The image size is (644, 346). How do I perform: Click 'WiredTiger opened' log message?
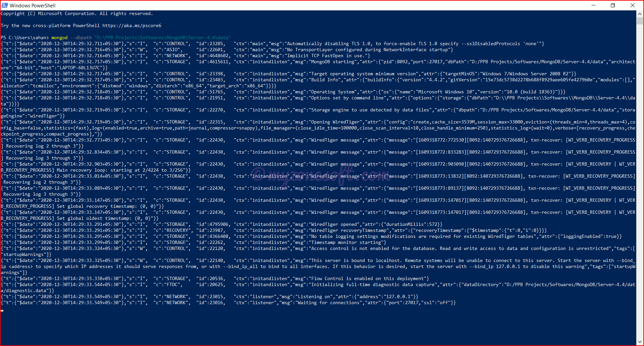(x=334, y=225)
